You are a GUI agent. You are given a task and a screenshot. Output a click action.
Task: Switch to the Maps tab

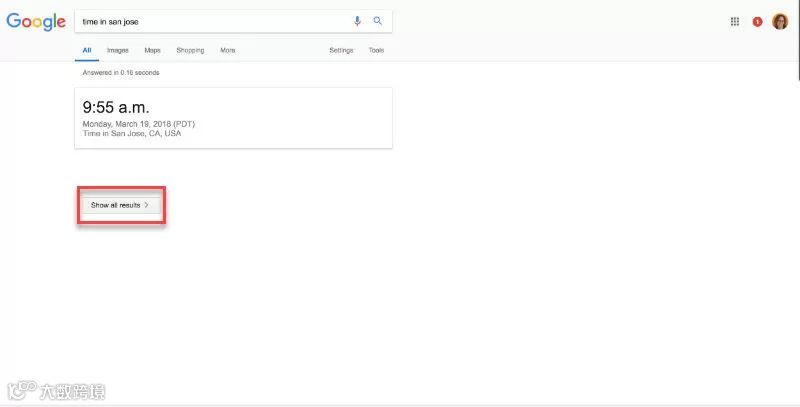pos(152,50)
